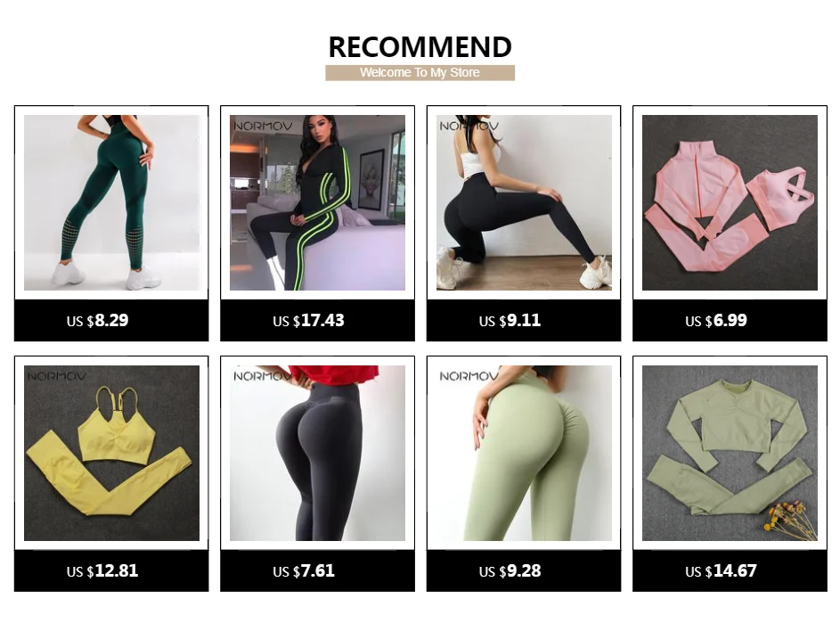Click the US $12.81 price label
Image resolution: width=840 pixels, height=623 pixels.
102,571
